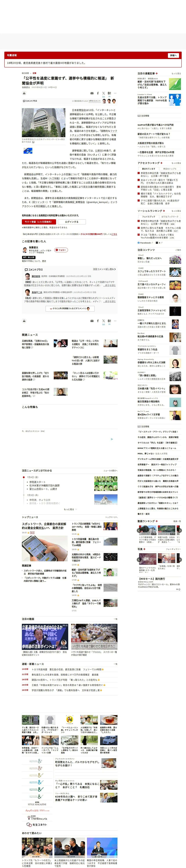The height and width of the screenshot is (868, 186).
Task: Open ニュースの要点へ link
Action: click(110, 471)
